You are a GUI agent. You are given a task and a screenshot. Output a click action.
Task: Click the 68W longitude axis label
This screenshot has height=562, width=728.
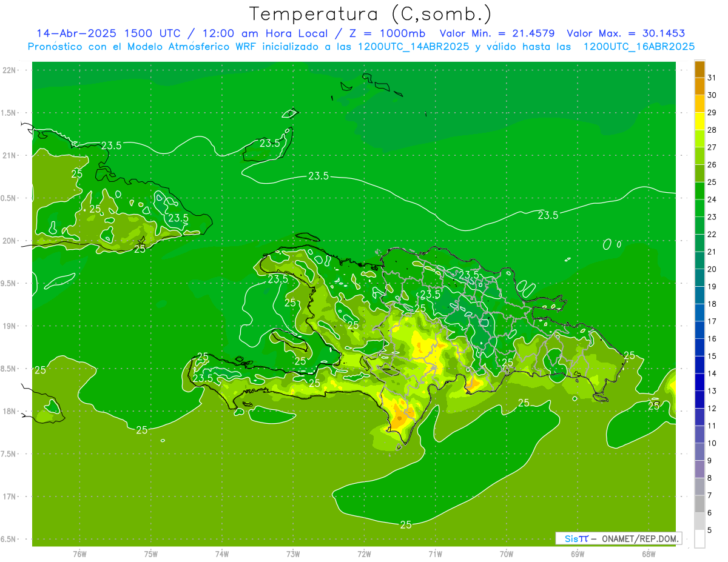pos(649,554)
